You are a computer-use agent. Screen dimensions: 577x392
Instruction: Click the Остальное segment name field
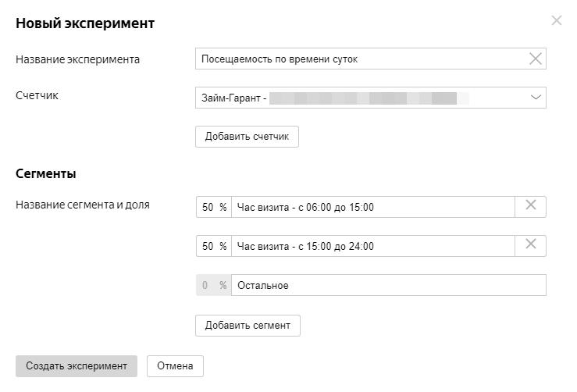[388, 285]
